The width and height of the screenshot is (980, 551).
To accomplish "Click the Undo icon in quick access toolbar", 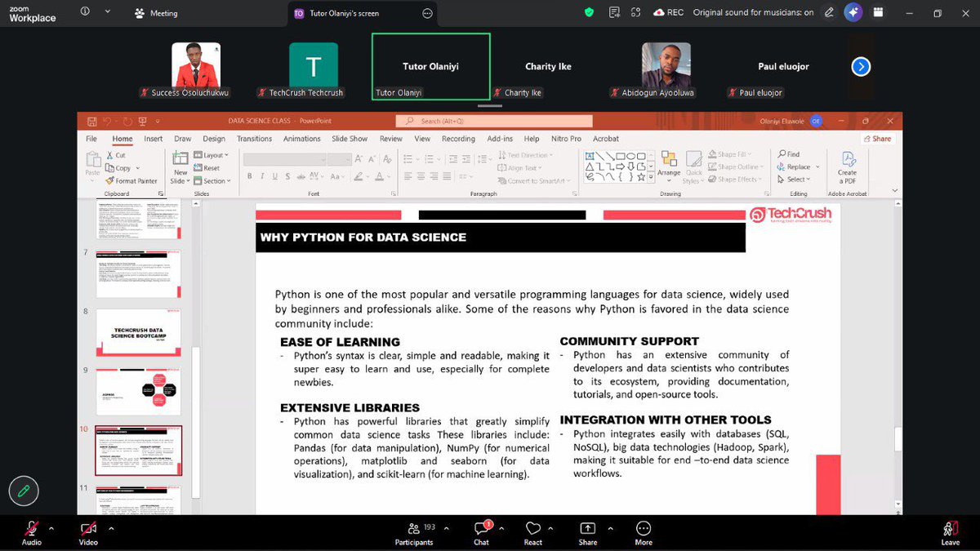I will pyautogui.click(x=107, y=121).
